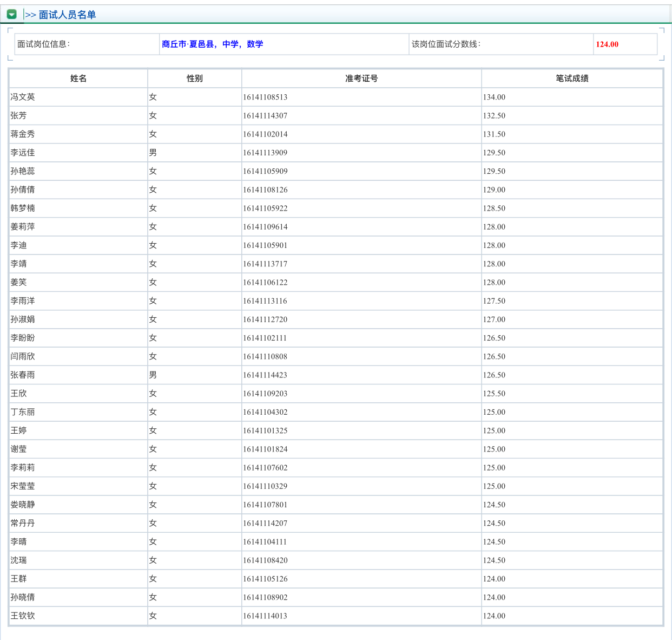Click exam number 16141114307
Viewport: 672px width, 640px height.
[265, 116]
